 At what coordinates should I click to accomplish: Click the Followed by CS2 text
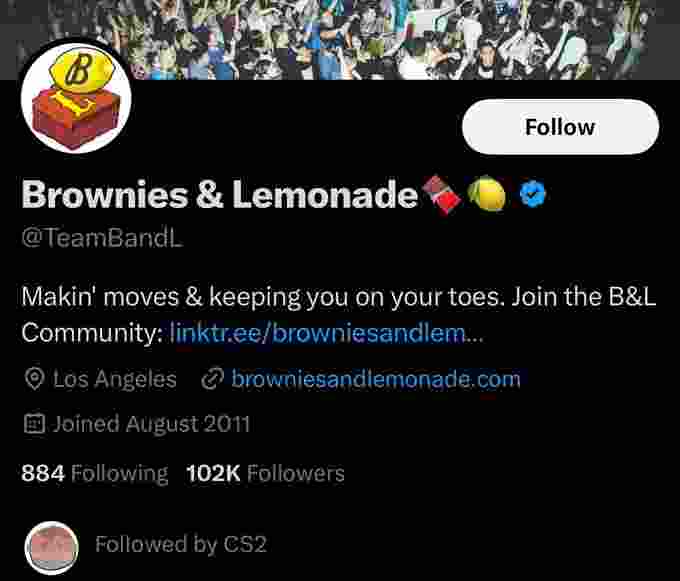180,544
